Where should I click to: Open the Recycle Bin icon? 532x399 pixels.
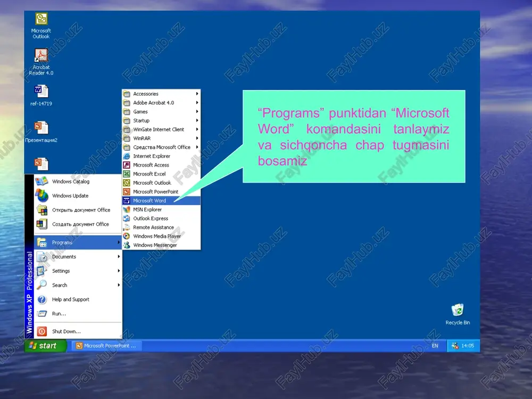(458, 314)
